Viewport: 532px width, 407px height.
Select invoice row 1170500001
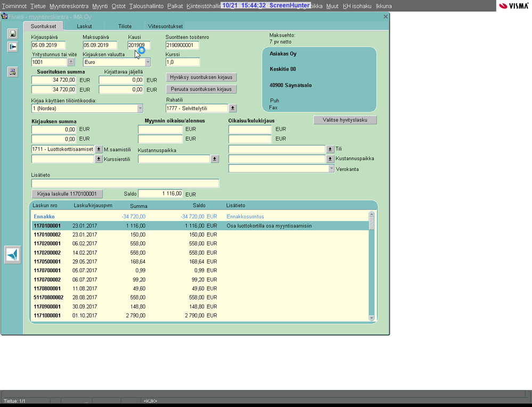point(200,262)
